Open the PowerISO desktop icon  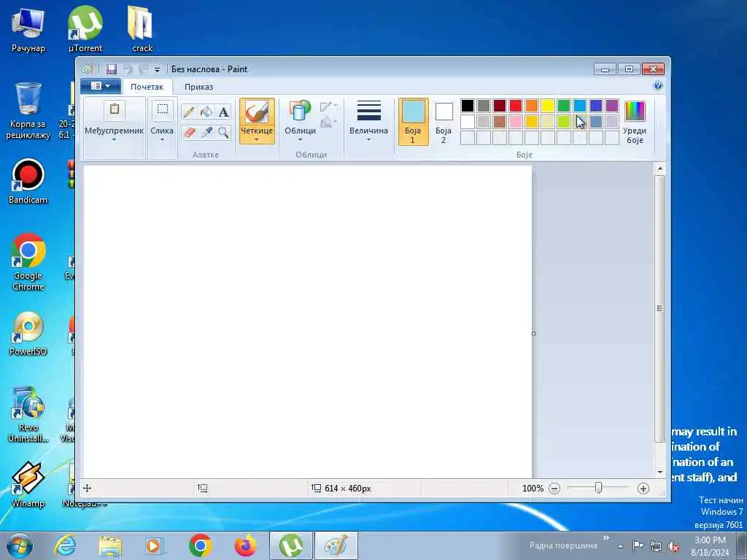point(28,333)
